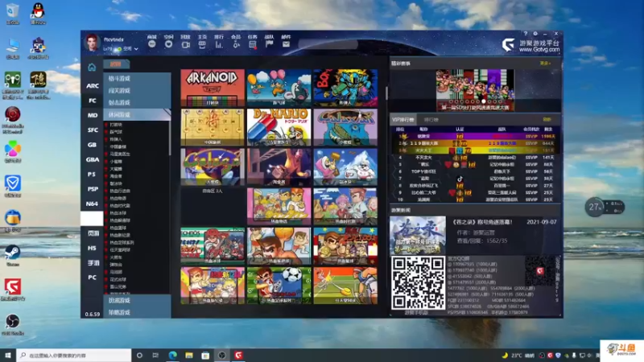The image size is (644, 362).
Task: Select the PSP platform tab
Action: pyautogui.click(x=92, y=189)
